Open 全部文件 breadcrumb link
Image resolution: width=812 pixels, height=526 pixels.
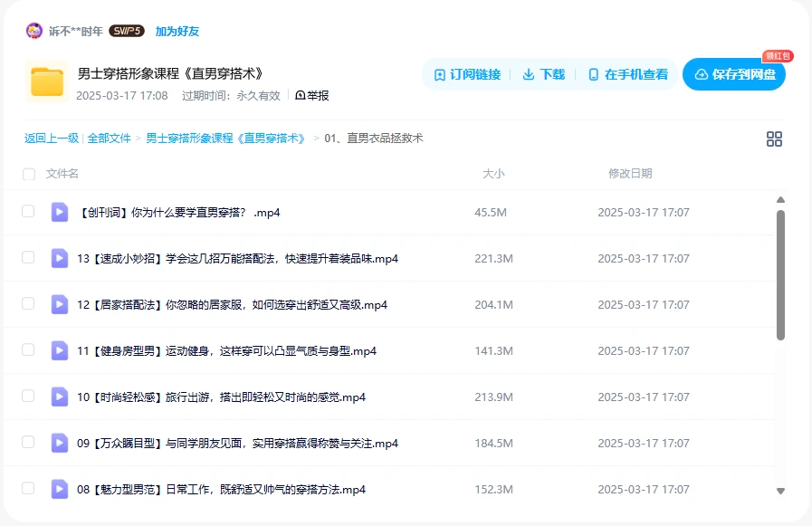pyautogui.click(x=109, y=139)
